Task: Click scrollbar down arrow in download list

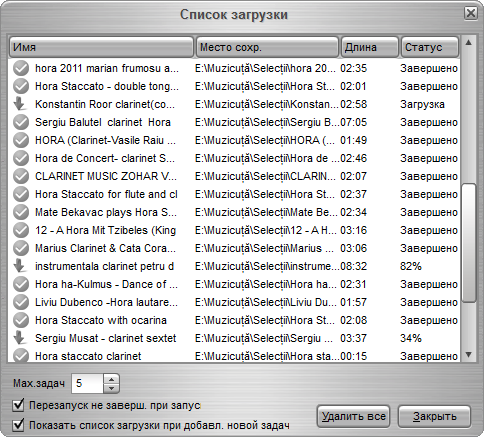Action: point(468,354)
